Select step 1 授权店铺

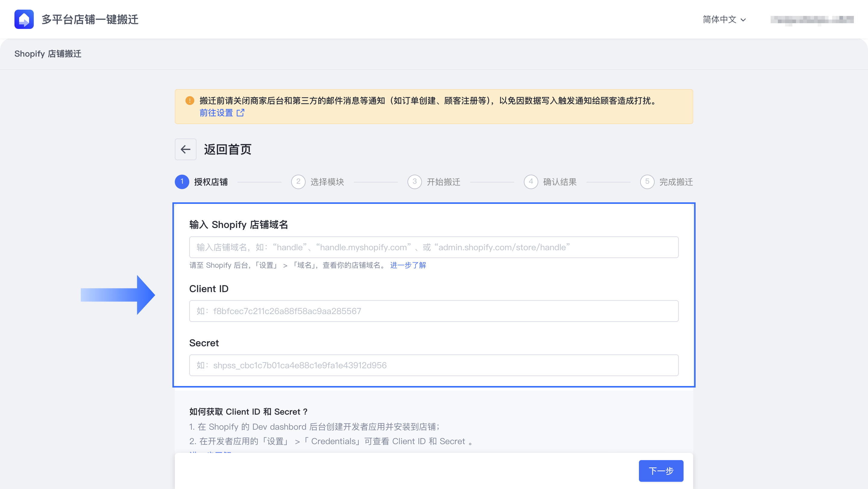tap(202, 182)
